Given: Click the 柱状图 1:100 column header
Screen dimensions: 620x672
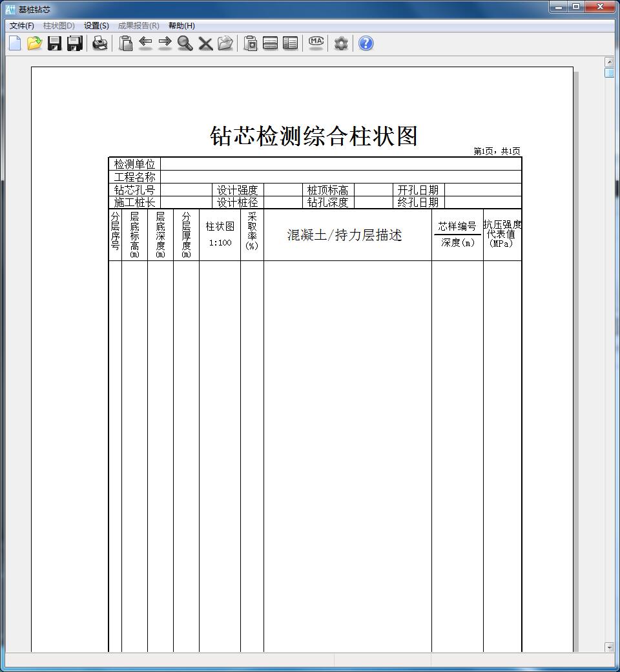Looking at the screenshot, I should (x=220, y=234).
